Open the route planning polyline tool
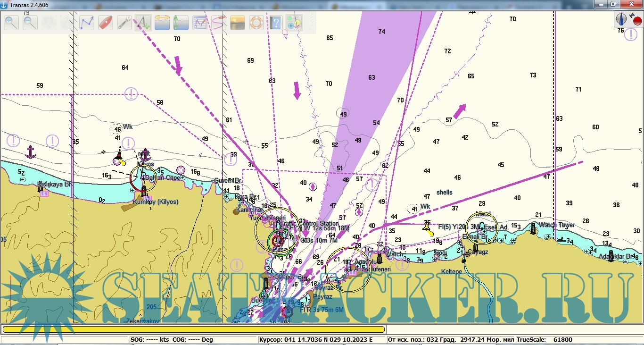This screenshot has height=345, width=644. point(87,23)
